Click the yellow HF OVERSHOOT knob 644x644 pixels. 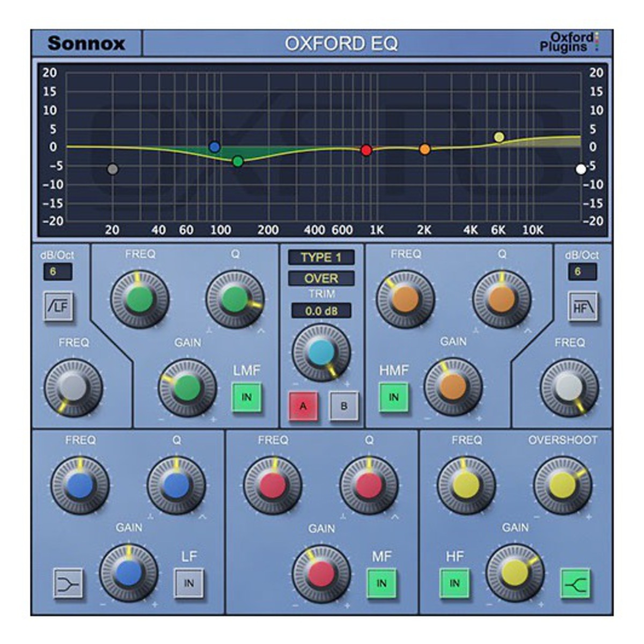pyautogui.click(x=562, y=486)
